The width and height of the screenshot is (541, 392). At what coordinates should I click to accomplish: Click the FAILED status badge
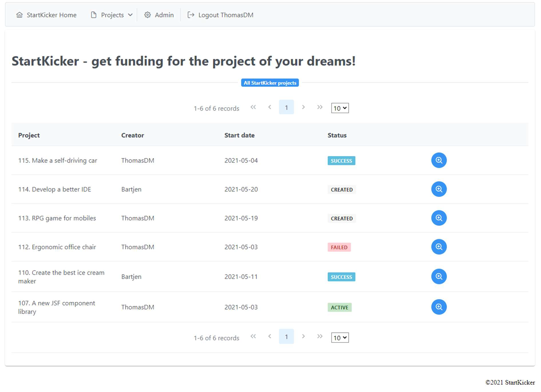[339, 247]
